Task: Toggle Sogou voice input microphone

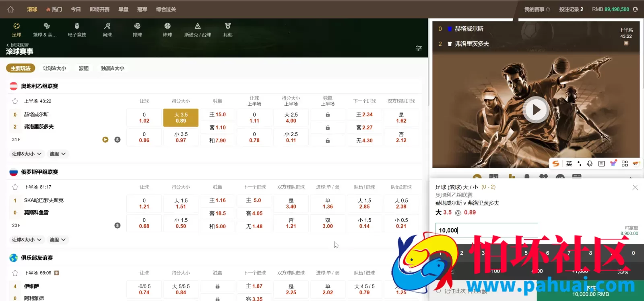Action: (x=590, y=164)
